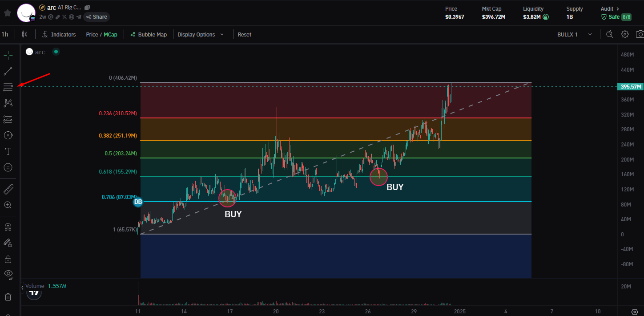644x316 pixels.
Task: Expand the Audit details chevron
Action: [x=617, y=8]
